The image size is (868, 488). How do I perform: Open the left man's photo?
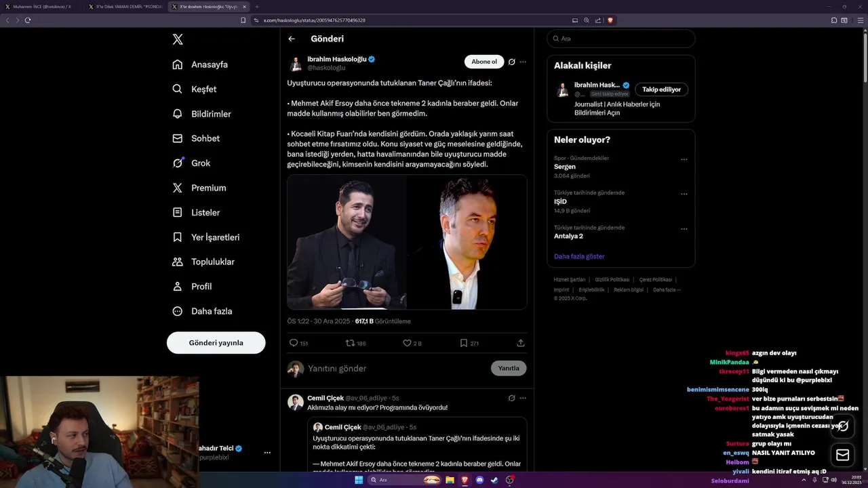(347, 242)
